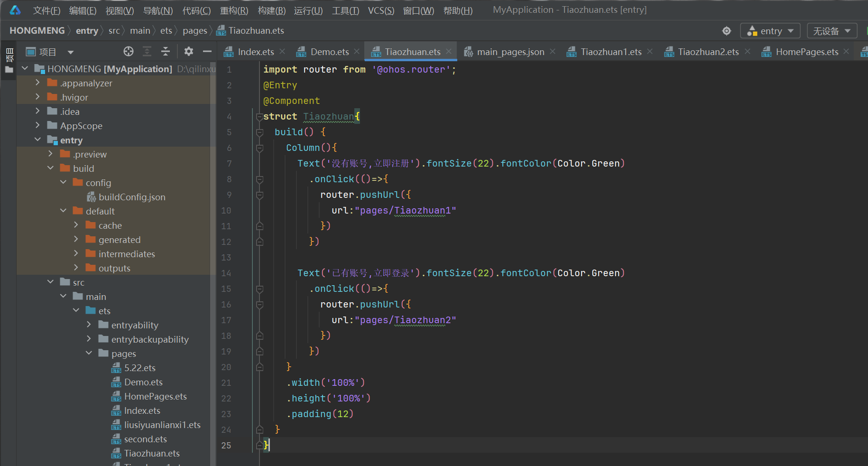Click main in the breadcrumb path

(140, 31)
